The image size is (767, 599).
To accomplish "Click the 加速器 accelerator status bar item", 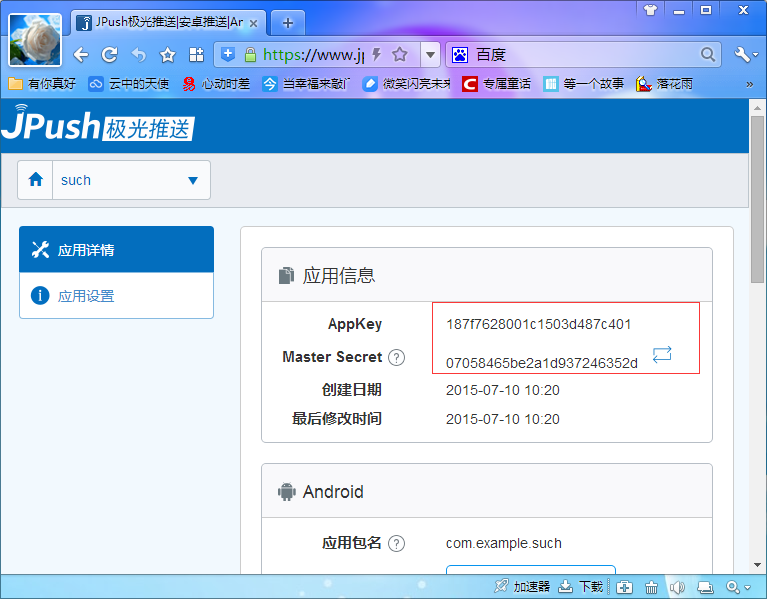I will 522,586.
